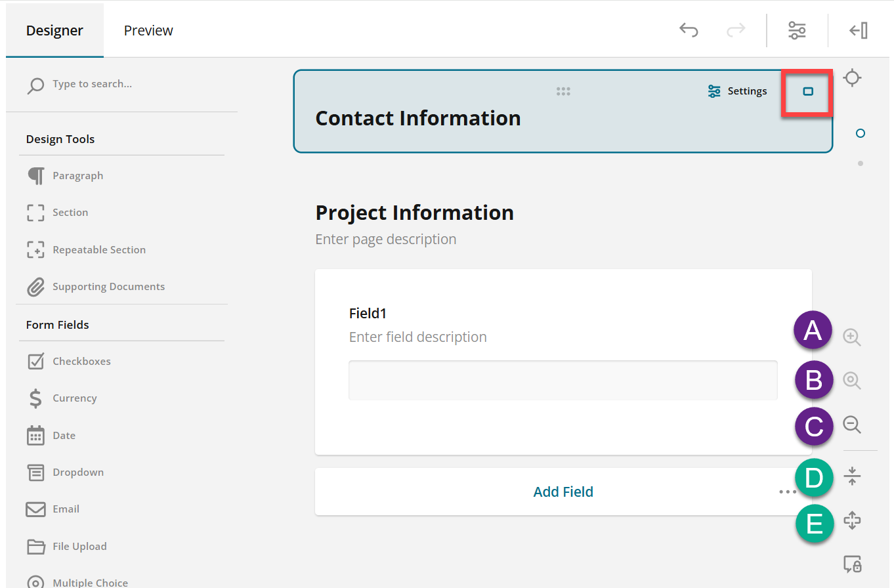This screenshot has height=588, width=894.
Task: Add a File Upload form field
Action: coord(66,546)
